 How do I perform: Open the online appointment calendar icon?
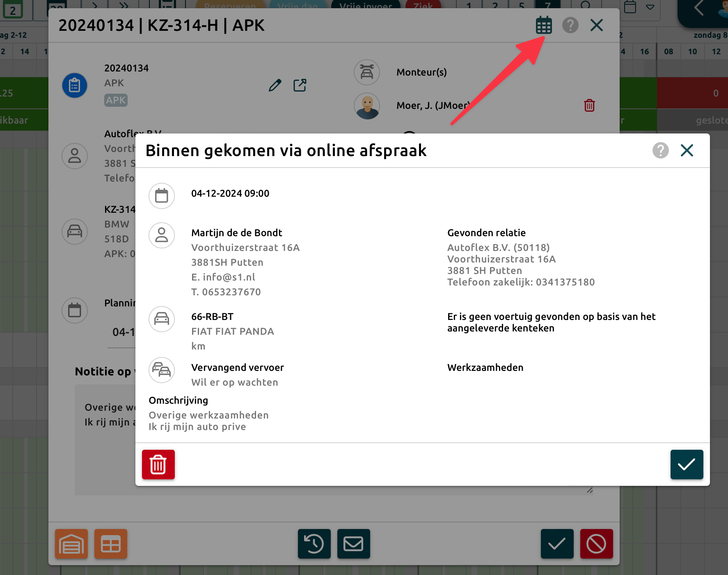[x=544, y=25]
